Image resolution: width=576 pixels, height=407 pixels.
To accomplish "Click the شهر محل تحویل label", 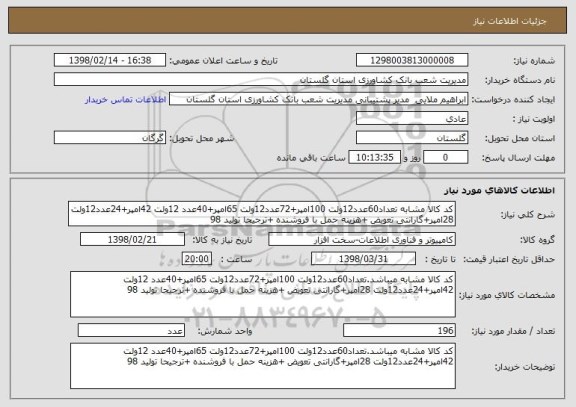I will pyautogui.click(x=202, y=138).
